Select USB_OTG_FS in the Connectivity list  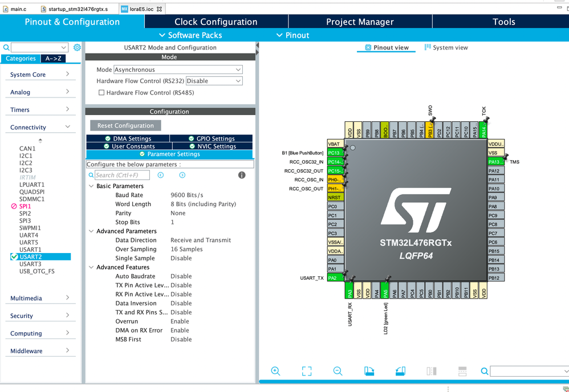pos(36,271)
